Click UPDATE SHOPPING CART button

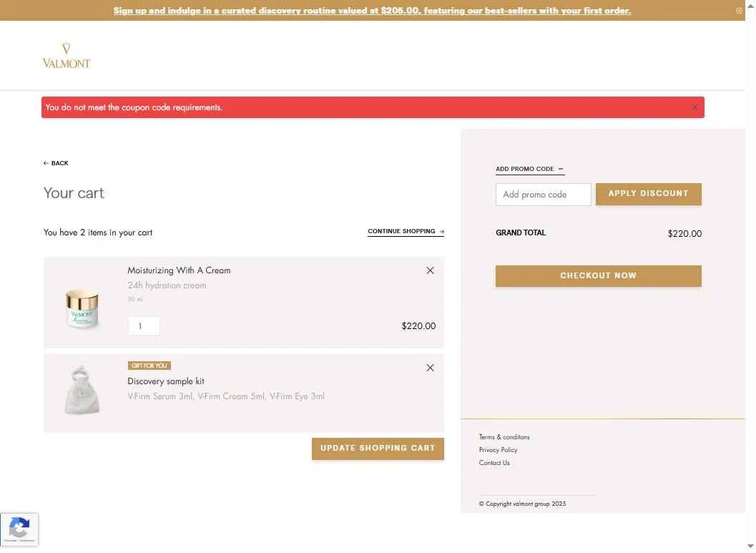click(x=378, y=449)
